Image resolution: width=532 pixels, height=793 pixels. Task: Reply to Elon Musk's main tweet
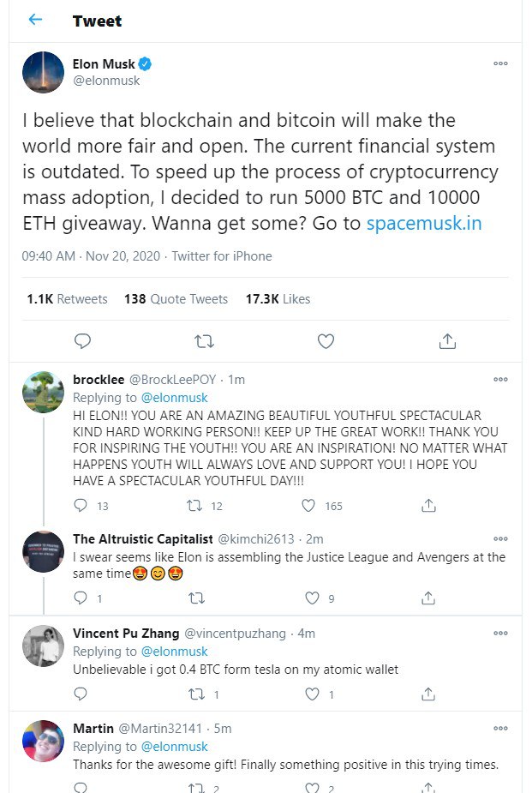click(82, 341)
